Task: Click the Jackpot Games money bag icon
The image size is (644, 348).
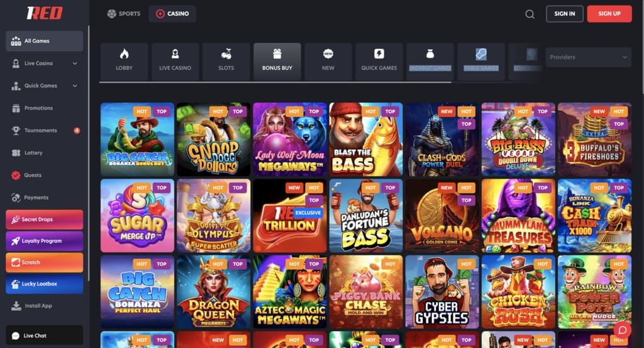Action: point(430,54)
